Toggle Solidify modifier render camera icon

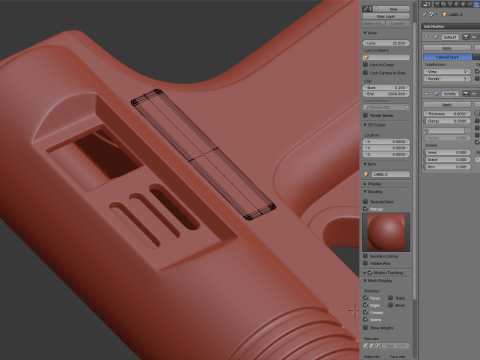coord(466,94)
